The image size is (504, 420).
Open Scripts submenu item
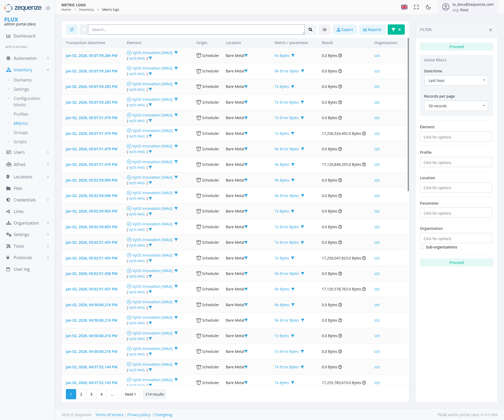[x=20, y=142]
